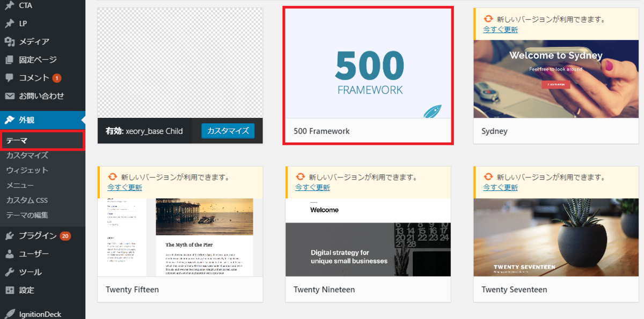
Task: Open the ウィジェット submenu item
Action: pos(27,170)
